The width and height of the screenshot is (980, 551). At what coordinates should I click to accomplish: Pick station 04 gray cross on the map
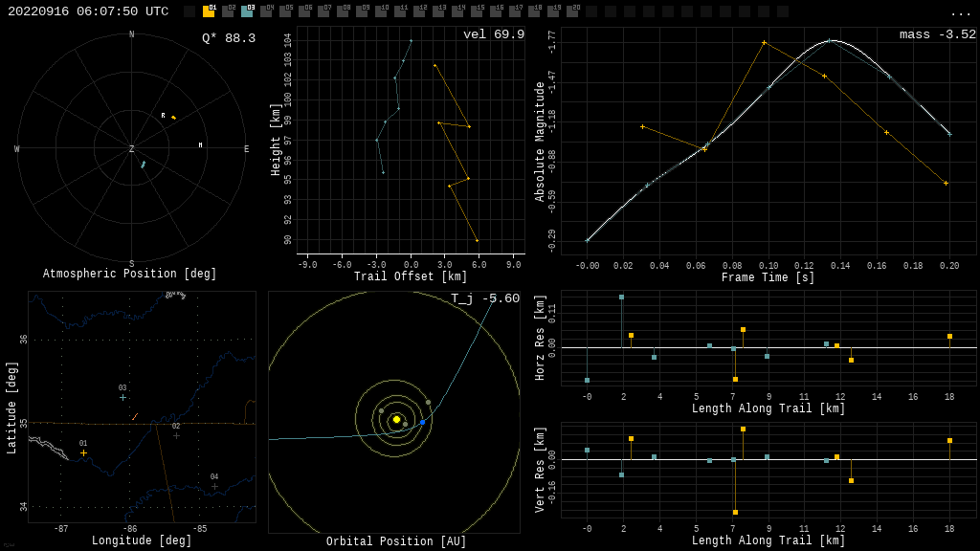[x=214, y=486]
